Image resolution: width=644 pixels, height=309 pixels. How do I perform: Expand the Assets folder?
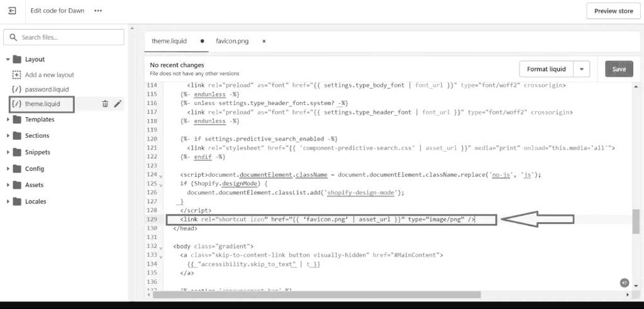click(x=8, y=185)
